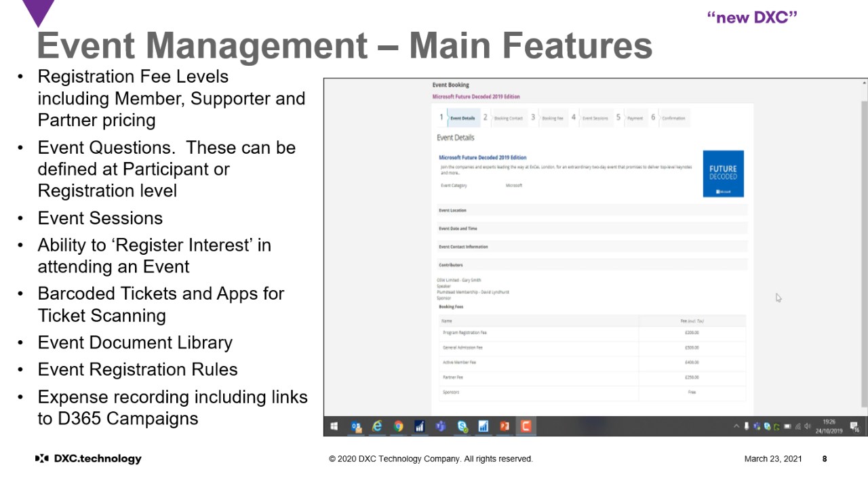
Task: Expand the Contributors section
Action: click(x=592, y=265)
